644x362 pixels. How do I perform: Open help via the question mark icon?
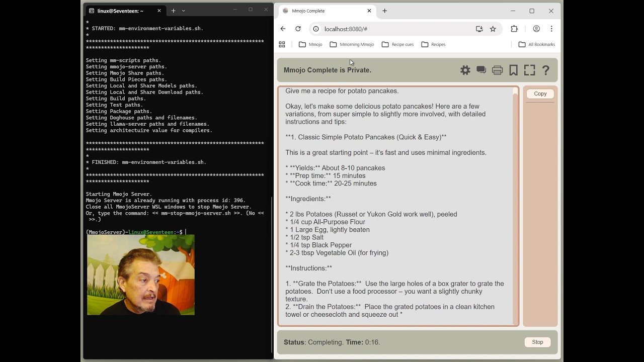pyautogui.click(x=546, y=70)
